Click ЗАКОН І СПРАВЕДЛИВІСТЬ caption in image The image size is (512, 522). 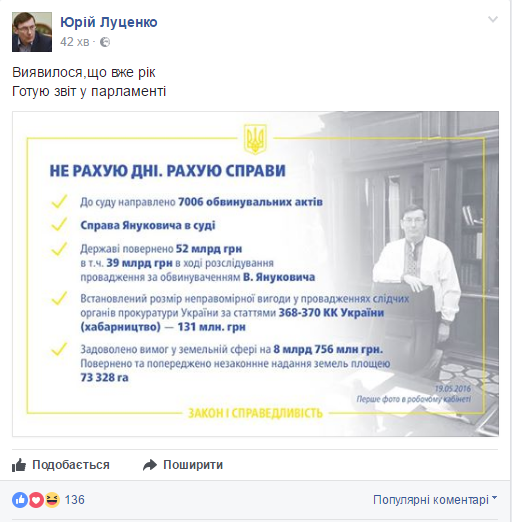click(256, 413)
